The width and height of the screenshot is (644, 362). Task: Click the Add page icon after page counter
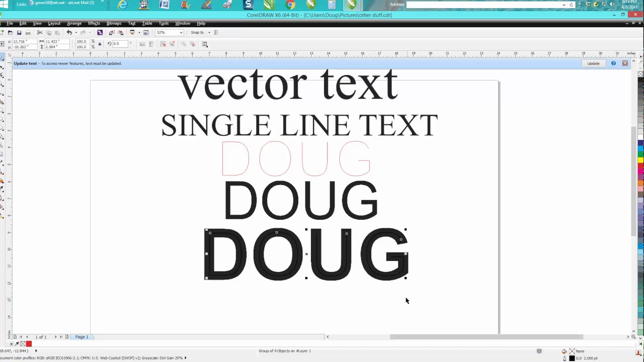coord(67,337)
